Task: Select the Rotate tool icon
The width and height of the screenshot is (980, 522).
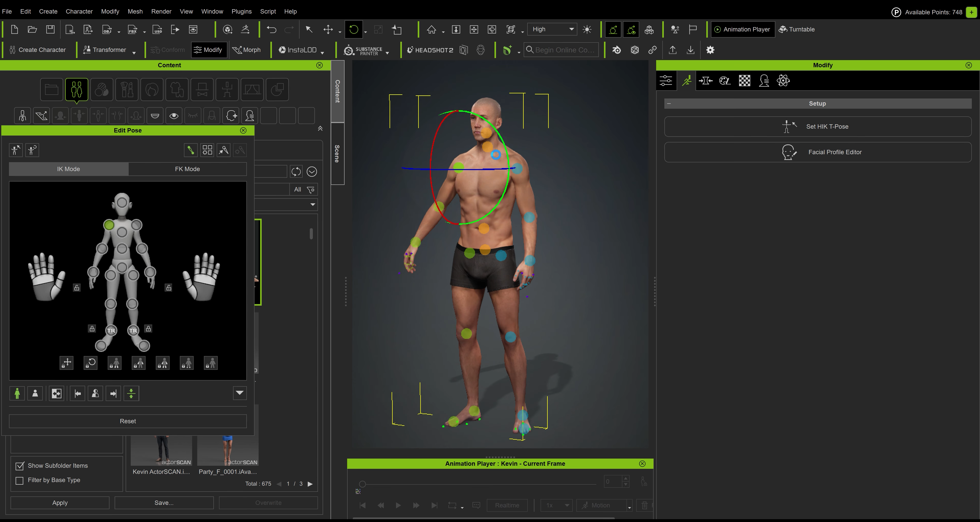Action: coord(354,29)
